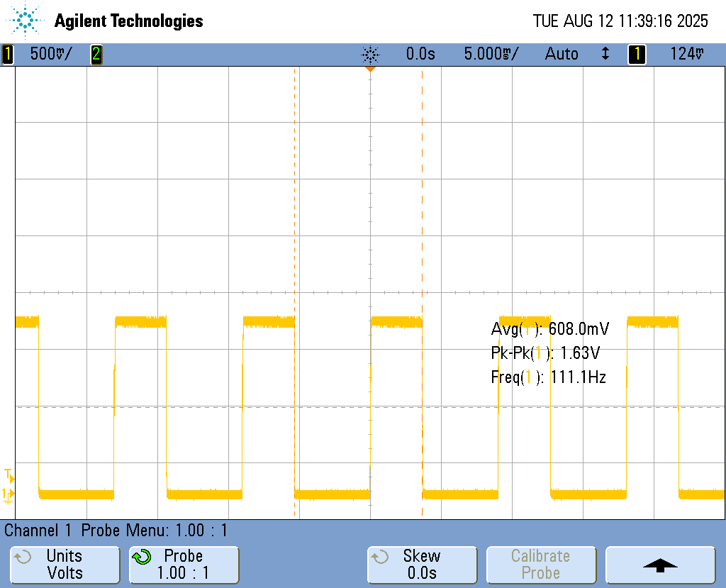Click the Freq(1) 111.1Hz measurement
726x588 pixels.
548,377
